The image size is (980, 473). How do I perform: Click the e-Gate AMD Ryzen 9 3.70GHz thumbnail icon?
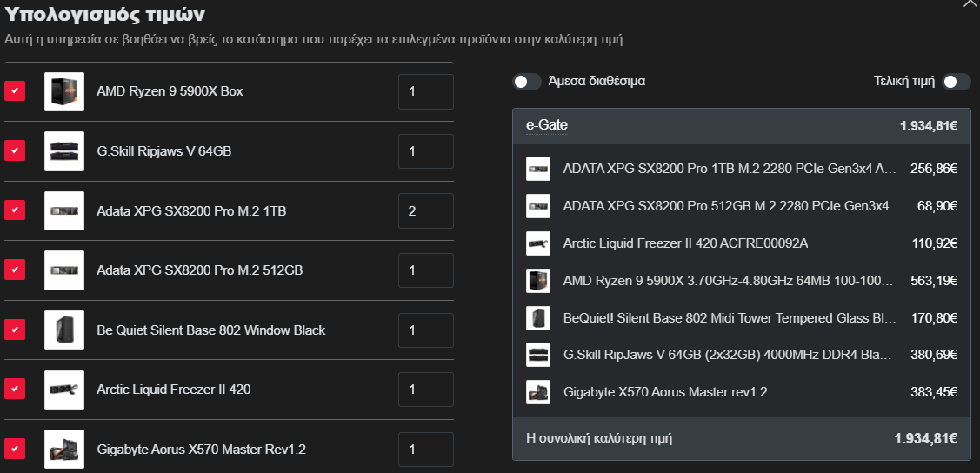pos(538,281)
